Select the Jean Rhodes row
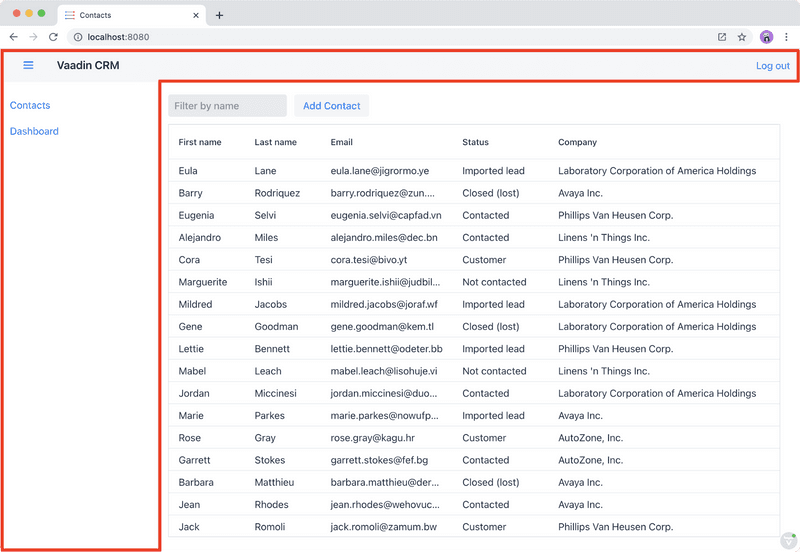Viewport: 800px width, 552px height. [x=474, y=505]
